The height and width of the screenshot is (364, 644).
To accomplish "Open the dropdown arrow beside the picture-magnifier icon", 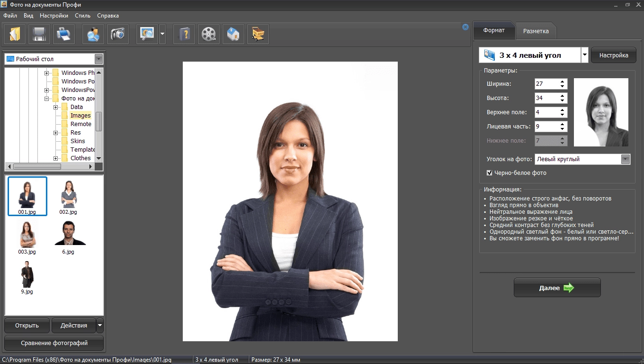I will click(162, 34).
